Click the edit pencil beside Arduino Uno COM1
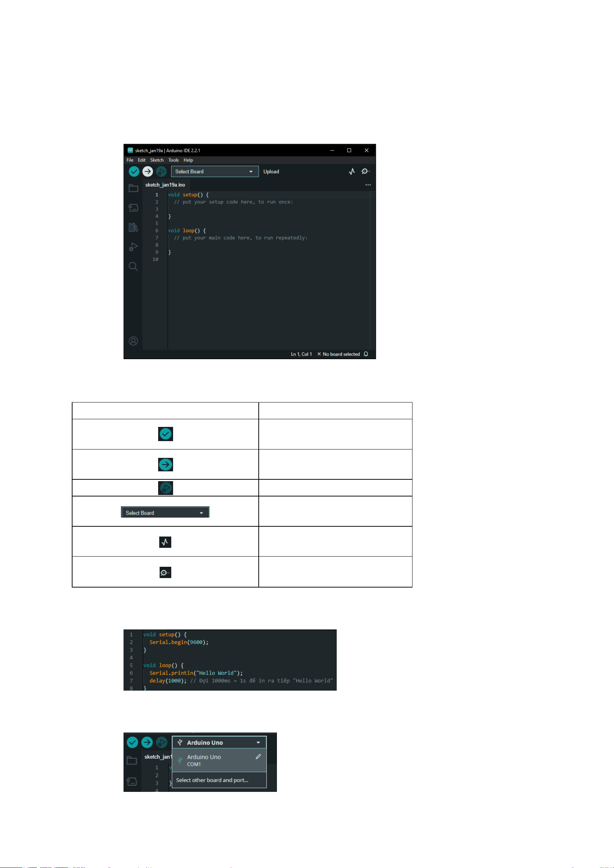Viewport: 614px width, 868px height. click(258, 757)
